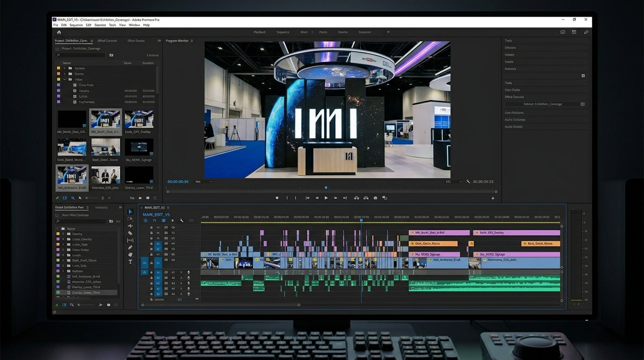Click the yellow label swatch of the Content bin
644x360 pixels.
pyautogui.click(x=58, y=68)
